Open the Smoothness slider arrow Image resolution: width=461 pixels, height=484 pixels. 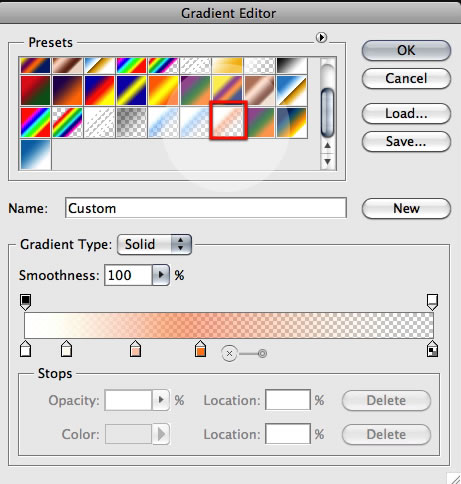click(161, 275)
